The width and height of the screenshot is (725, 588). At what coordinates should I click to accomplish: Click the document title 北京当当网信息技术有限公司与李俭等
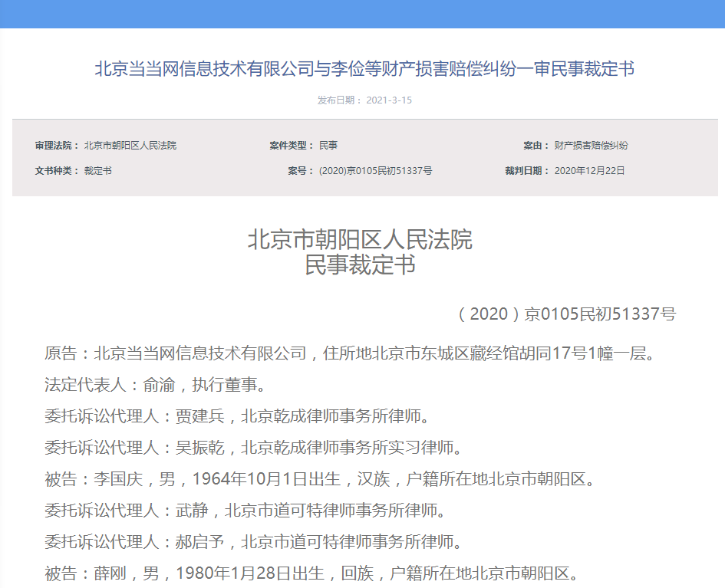coord(364,69)
